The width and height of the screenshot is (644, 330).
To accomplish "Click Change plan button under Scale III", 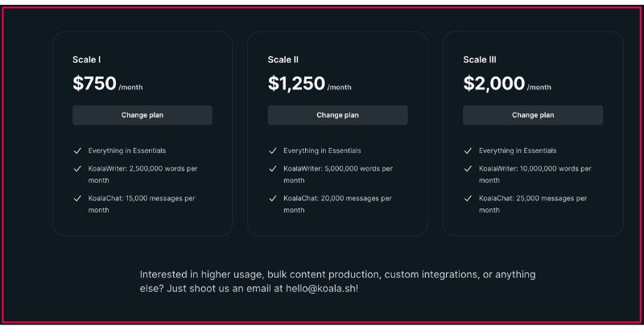I will 533,115.
